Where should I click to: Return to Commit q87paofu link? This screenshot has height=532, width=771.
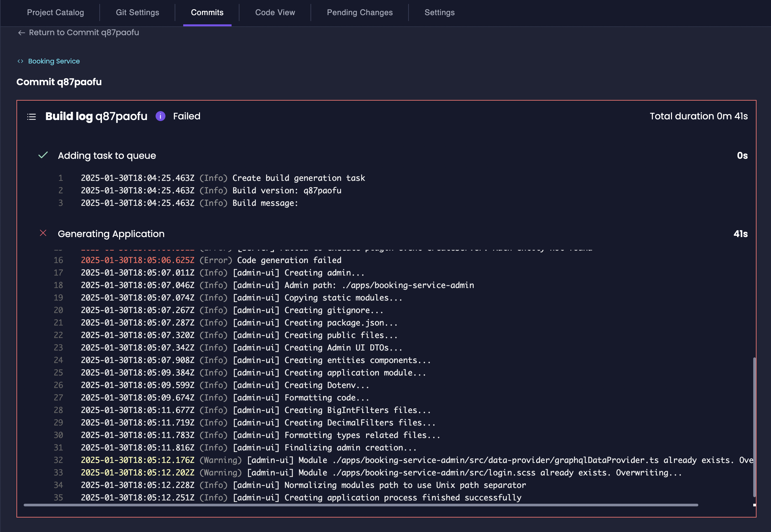(x=84, y=33)
